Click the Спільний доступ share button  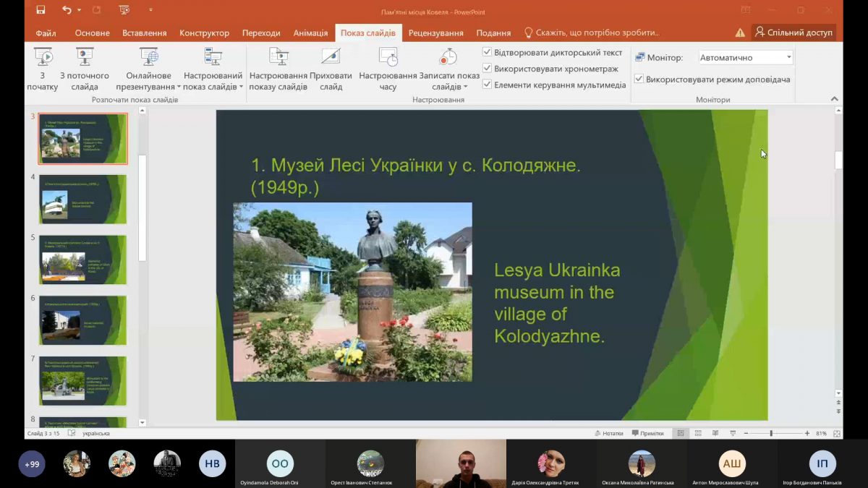coord(793,33)
